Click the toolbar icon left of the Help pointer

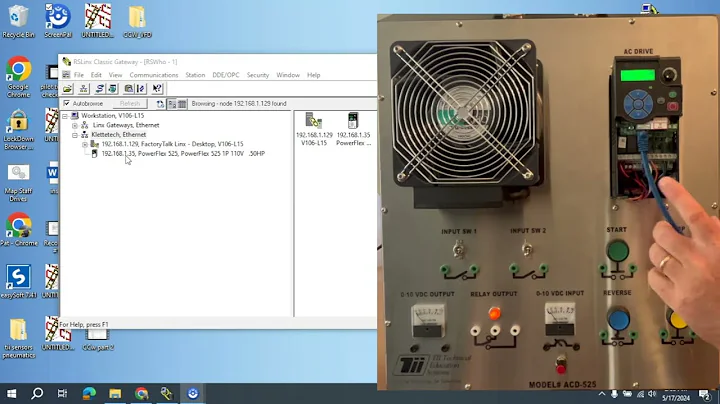coord(141,89)
